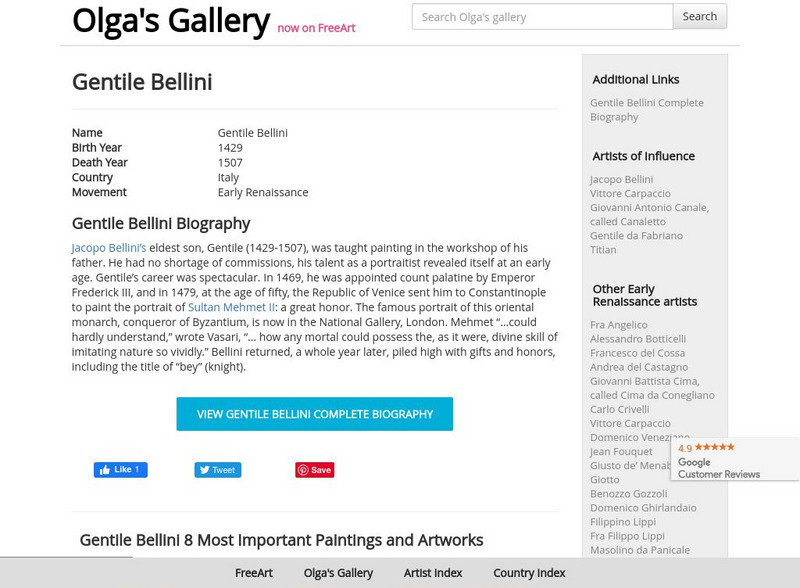This screenshot has height=588, width=800.
Task: Open the Fra Angelico artist link
Action: 618,325
